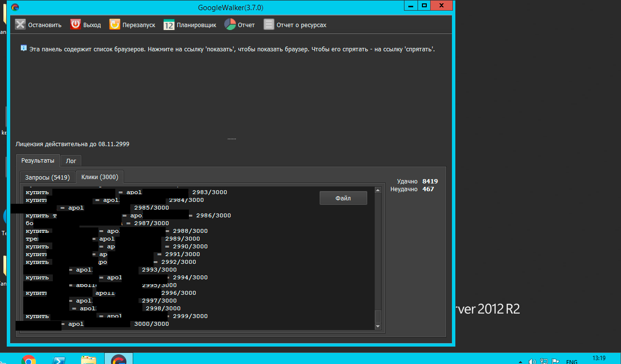The width and height of the screenshot is (621, 364).
Task: Open the Планировщик (scheduler) calendar icon
Action: click(169, 24)
